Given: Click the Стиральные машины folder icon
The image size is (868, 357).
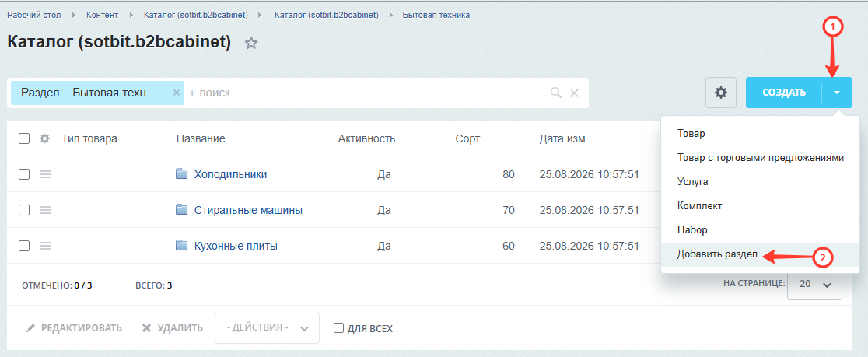Looking at the screenshot, I should [x=181, y=210].
